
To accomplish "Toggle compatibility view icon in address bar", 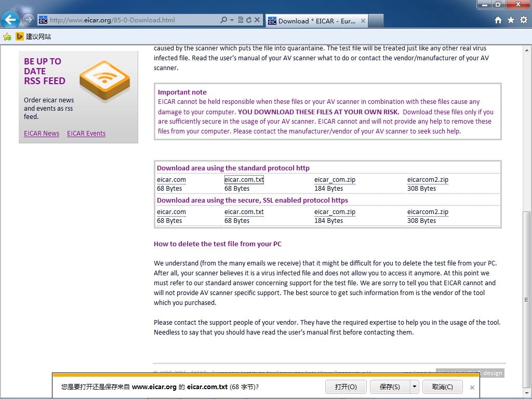I will click(x=241, y=20).
